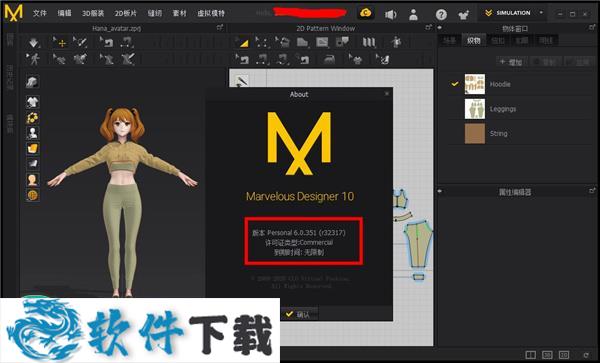Open the cloud sync icon in title bar
This screenshot has height=363, width=600.
point(366,13)
